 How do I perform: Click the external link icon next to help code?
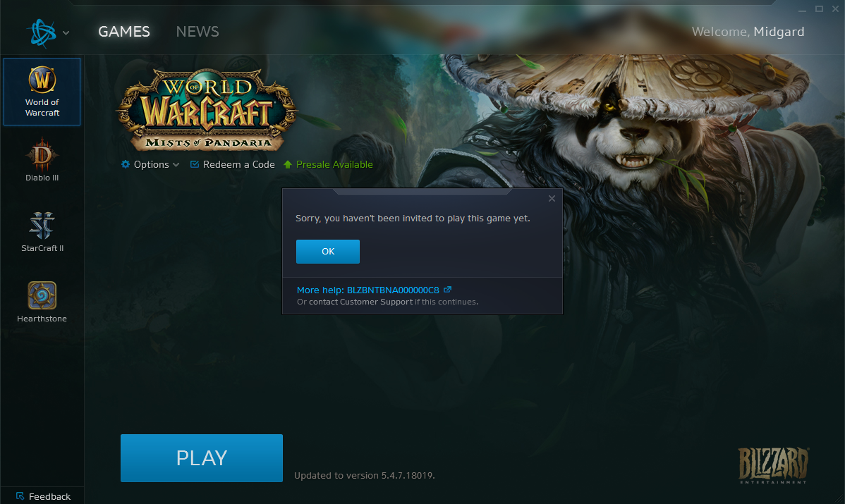(x=447, y=290)
